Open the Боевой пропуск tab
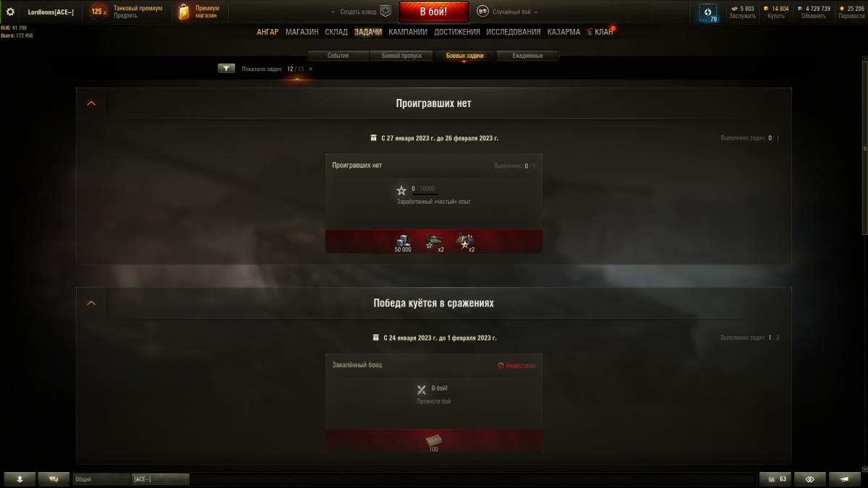The height and width of the screenshot is (488, 868). click(x=401, y=56)
